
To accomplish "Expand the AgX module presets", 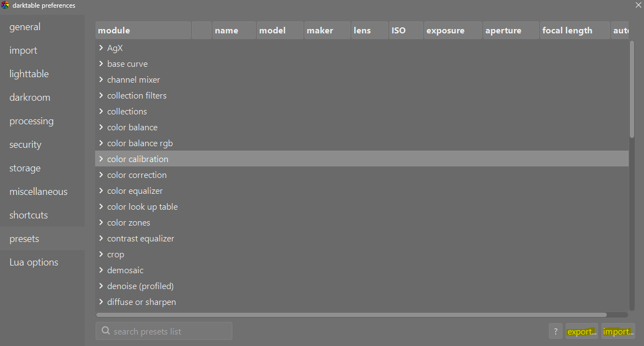I will tap(101, 48).
